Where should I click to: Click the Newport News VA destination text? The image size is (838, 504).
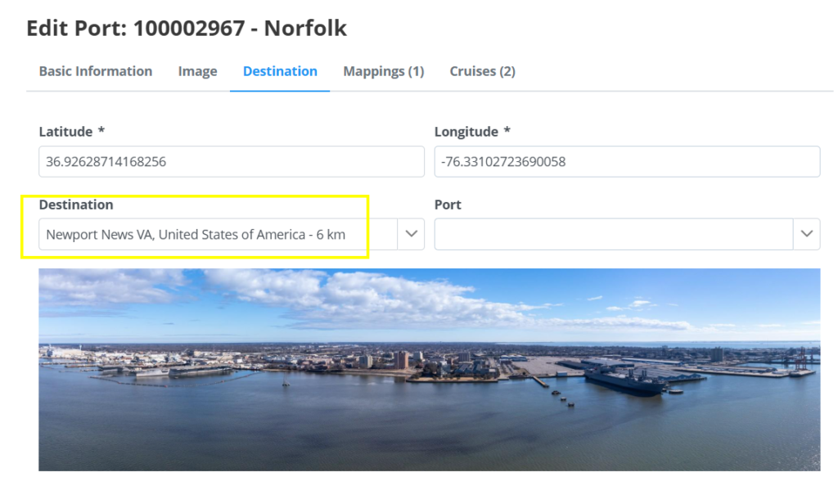196,235
